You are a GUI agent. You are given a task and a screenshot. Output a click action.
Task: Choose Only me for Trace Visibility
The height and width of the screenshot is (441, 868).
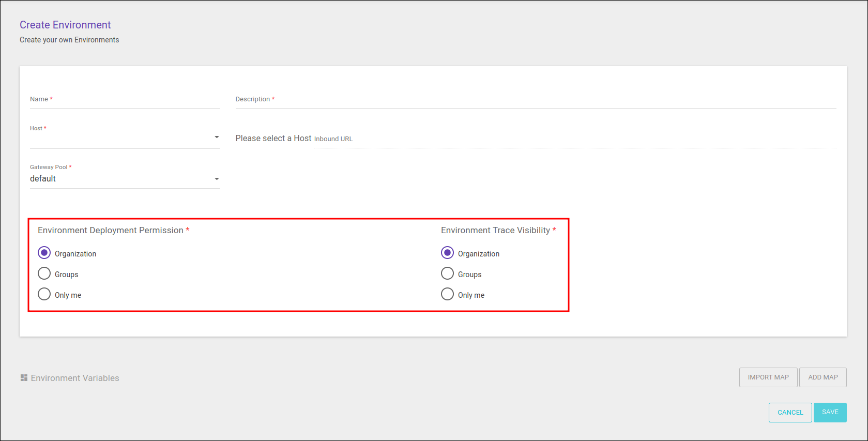pyautogui.click(x=447, y=294)
